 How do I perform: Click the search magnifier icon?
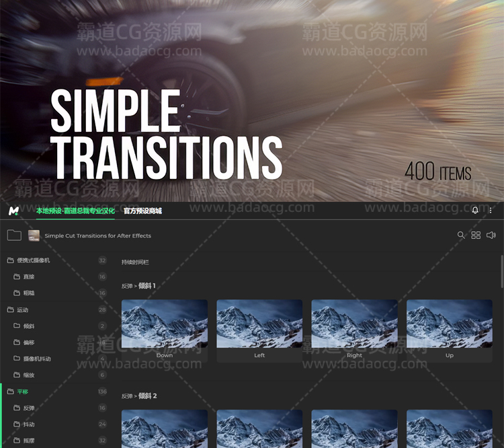click(x=461, y=235)
